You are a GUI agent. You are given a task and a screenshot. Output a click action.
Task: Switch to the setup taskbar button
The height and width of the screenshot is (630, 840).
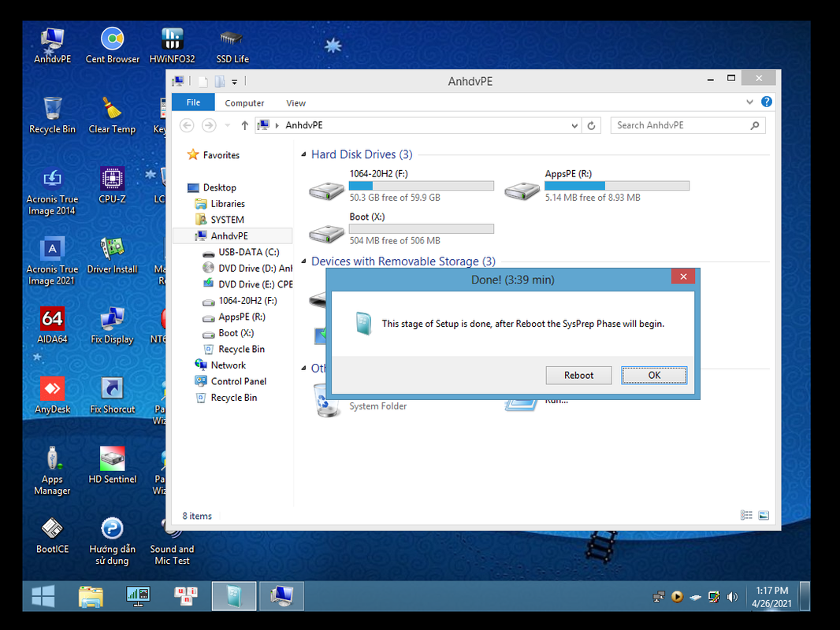(234, 595)
